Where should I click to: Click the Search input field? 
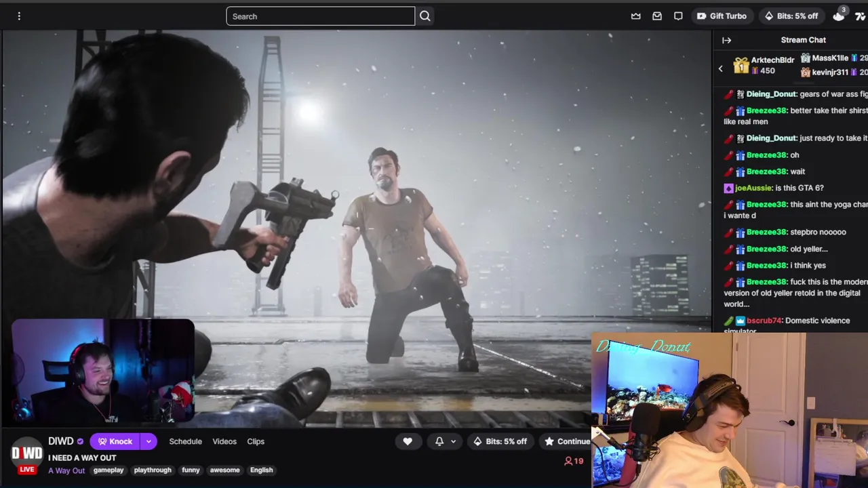320,16
